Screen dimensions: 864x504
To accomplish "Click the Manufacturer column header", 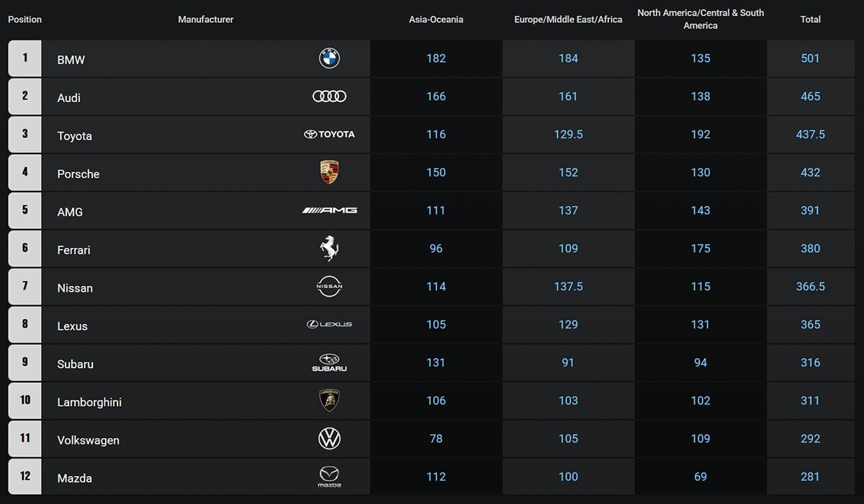I will 206,19.
